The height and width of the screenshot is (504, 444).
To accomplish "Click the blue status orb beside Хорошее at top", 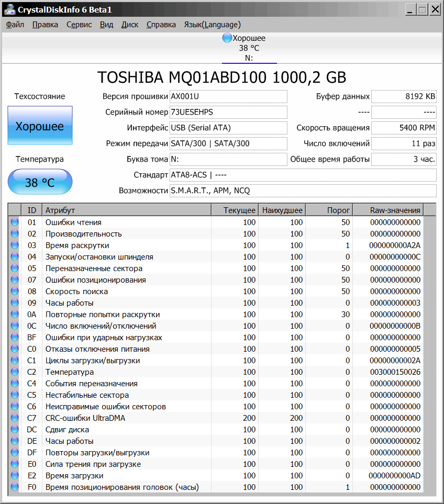I will (227, 38).
